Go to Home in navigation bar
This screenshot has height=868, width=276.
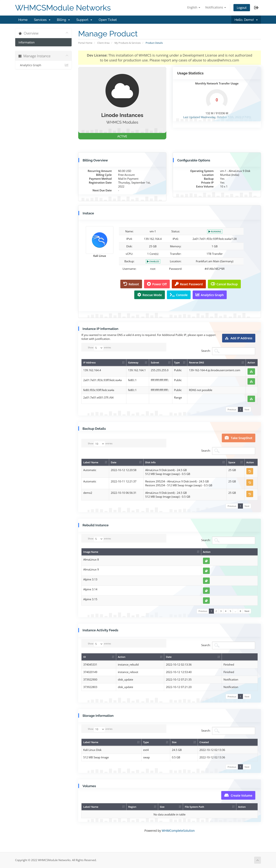[23, 20]
